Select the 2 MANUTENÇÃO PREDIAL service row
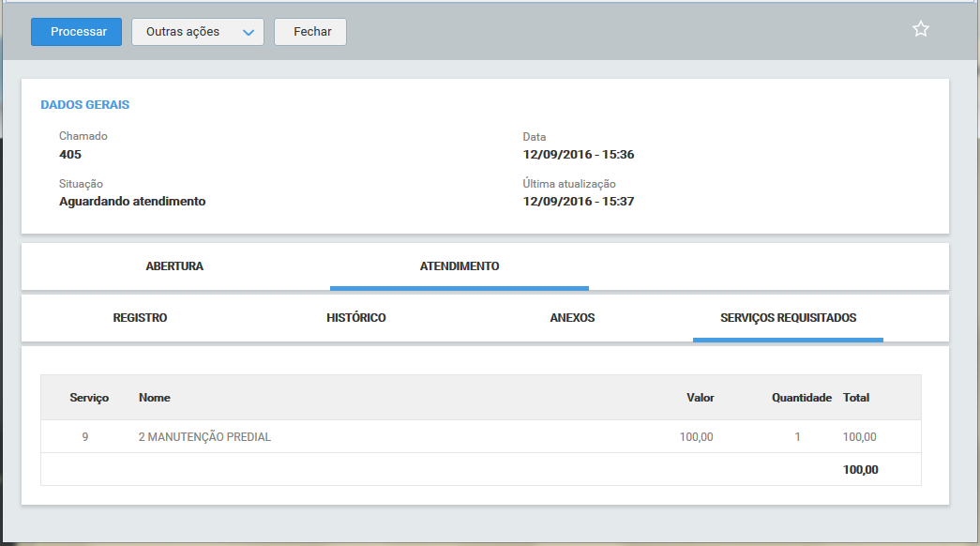 [204, 437]
